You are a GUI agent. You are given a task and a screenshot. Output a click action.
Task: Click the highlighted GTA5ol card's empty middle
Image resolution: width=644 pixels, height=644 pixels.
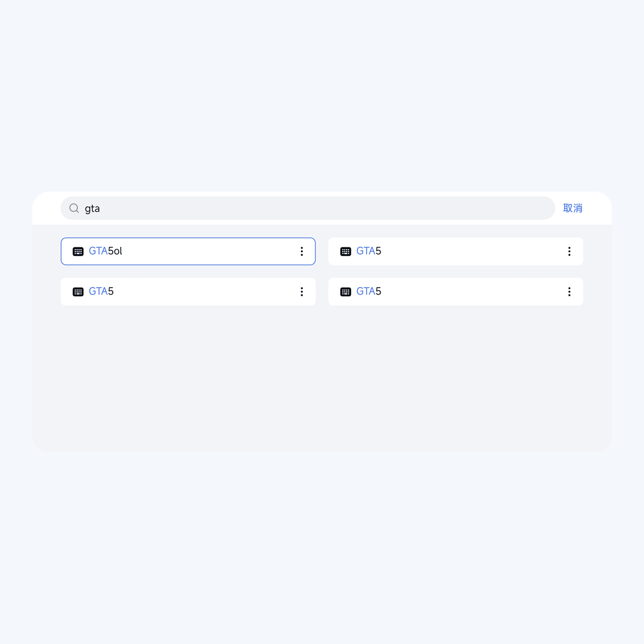pos(209,251)
